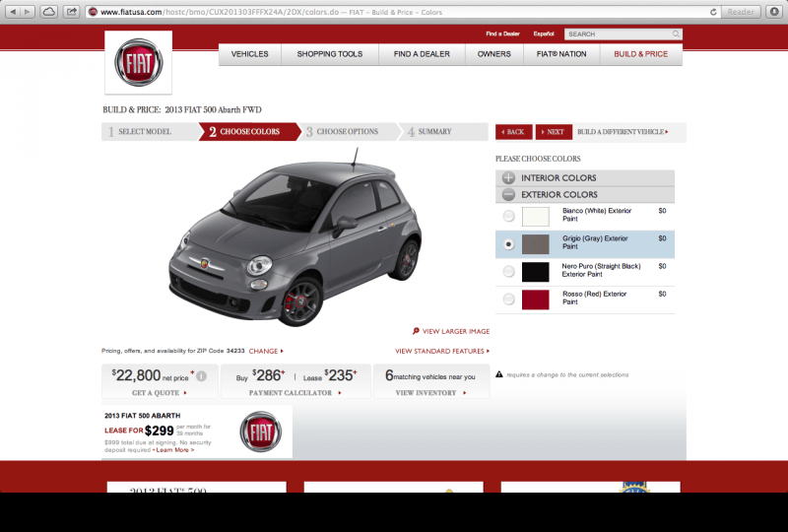Go to step 4 Summary
The width and height of the screenshot is (788, 532).
point(442,132)
